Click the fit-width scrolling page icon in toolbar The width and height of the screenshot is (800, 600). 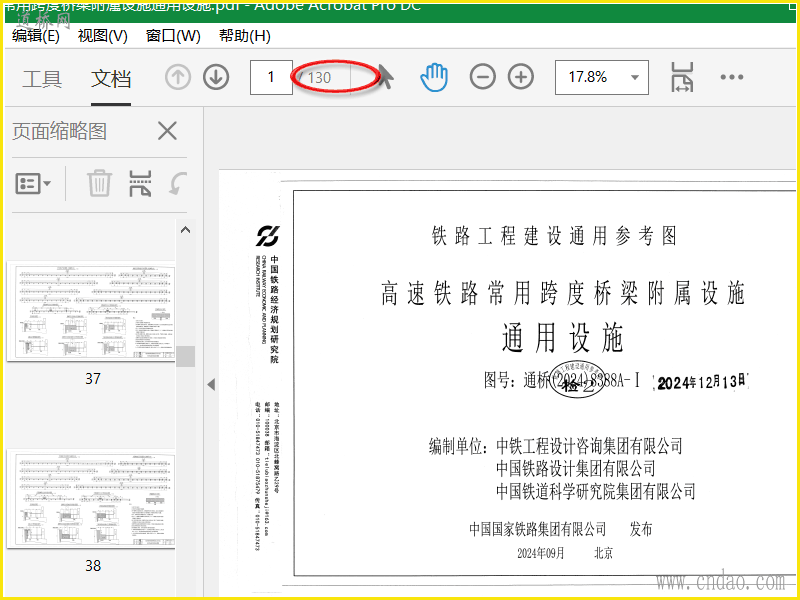682,78
